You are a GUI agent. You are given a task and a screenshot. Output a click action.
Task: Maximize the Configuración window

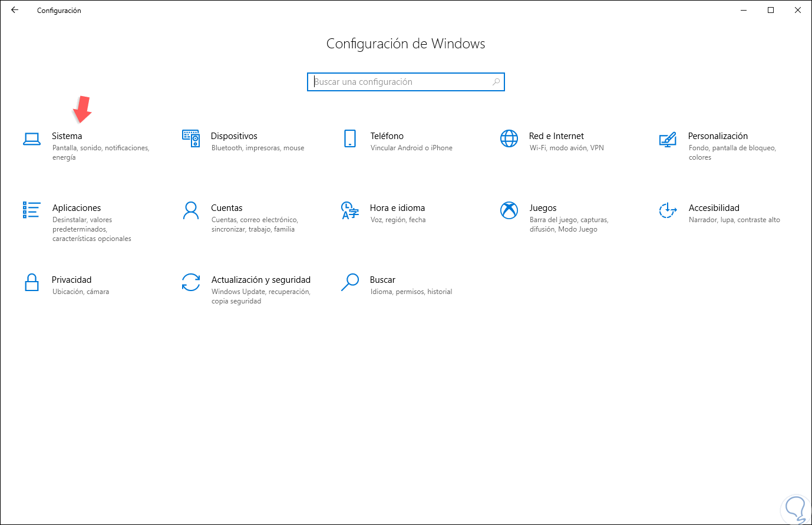[x=771, y=10]
